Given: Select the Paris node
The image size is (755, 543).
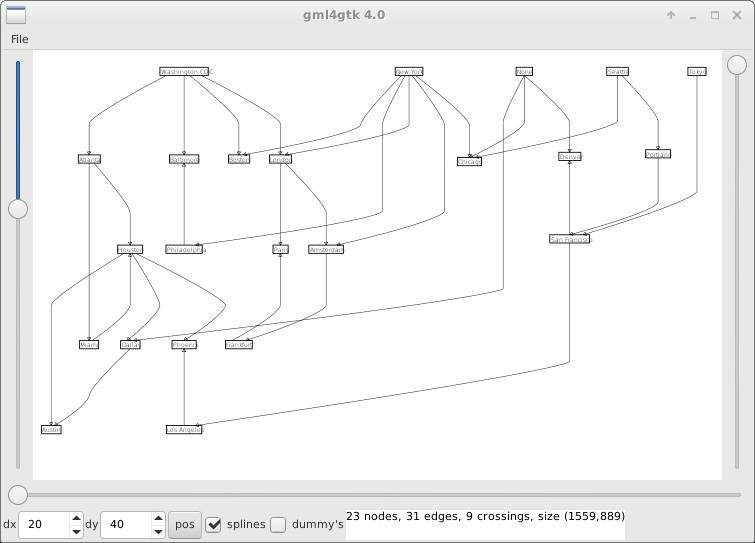Looking at the screenshot, I should click(280, 249).
